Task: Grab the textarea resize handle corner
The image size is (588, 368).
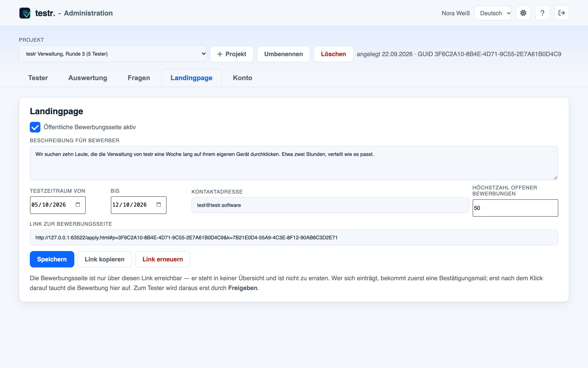Action: [x=555, y=177]
